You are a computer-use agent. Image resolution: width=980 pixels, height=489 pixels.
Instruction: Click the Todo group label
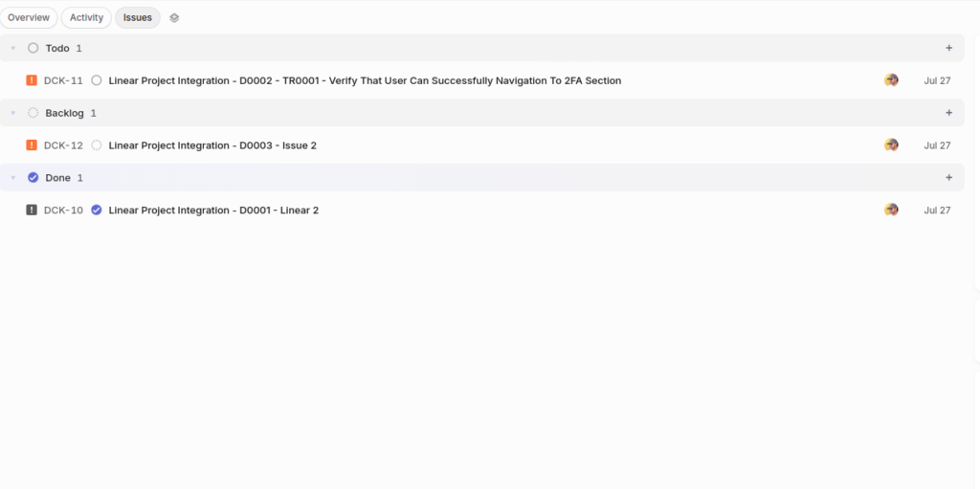pyautogui.click(x=57, y=48)
